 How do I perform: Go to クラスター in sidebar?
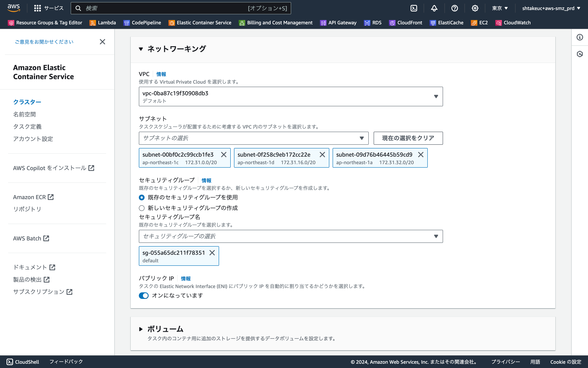pyautogui.click(x=27, y=102)
